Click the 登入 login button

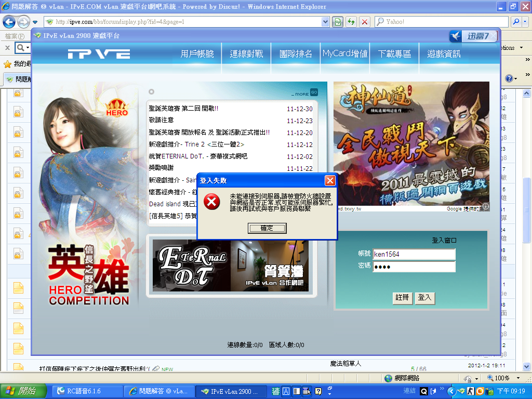[424, 298]
